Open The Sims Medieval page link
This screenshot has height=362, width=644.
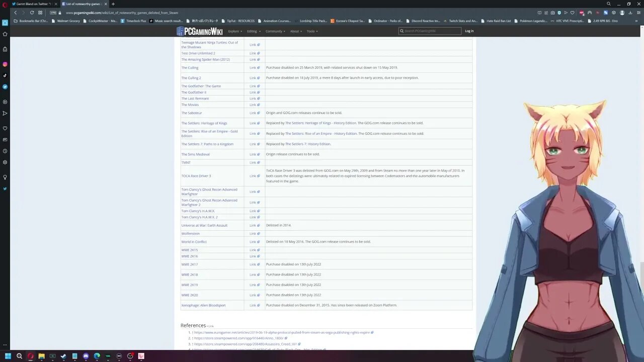click(x=196, y=154)
